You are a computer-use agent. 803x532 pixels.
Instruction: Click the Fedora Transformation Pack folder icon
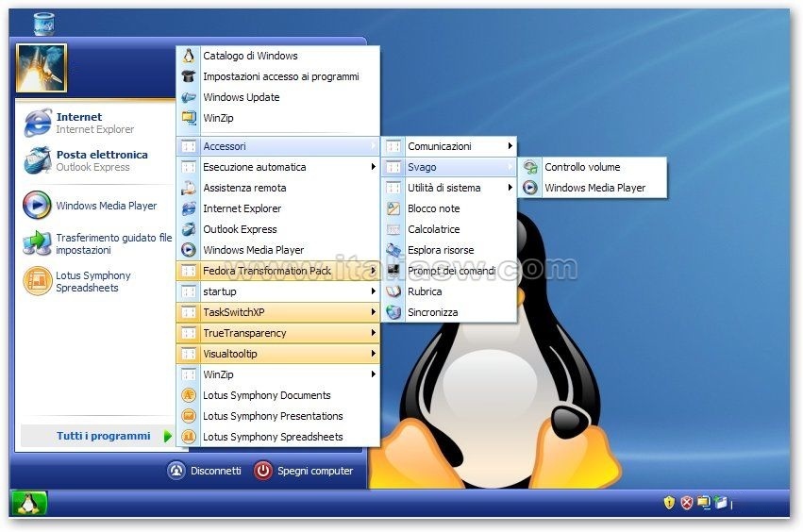189,271
